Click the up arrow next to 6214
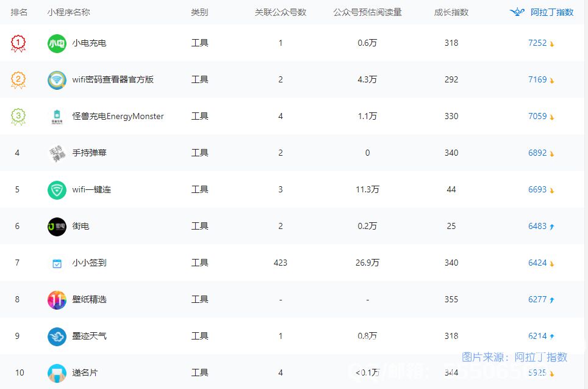 (x=551, y=336)
